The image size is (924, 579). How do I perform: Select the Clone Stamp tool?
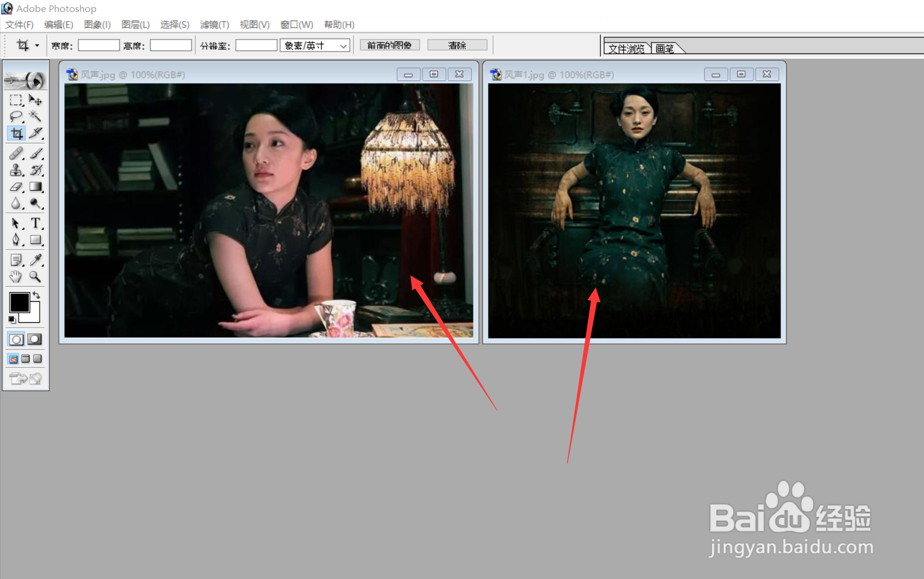point(16,170)
